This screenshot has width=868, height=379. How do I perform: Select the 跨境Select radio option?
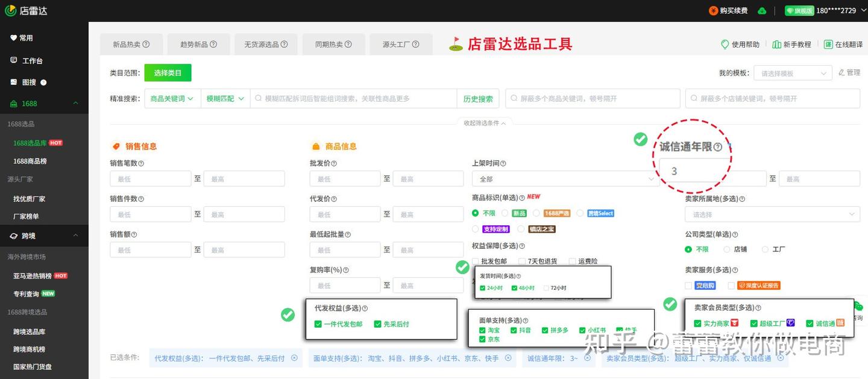(580, 213)
